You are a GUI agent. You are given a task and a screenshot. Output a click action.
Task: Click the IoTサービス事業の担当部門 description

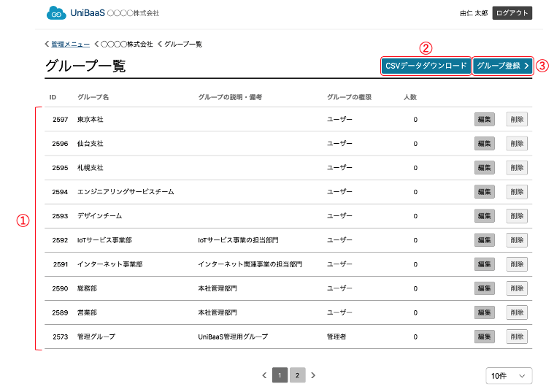(238, 240)
